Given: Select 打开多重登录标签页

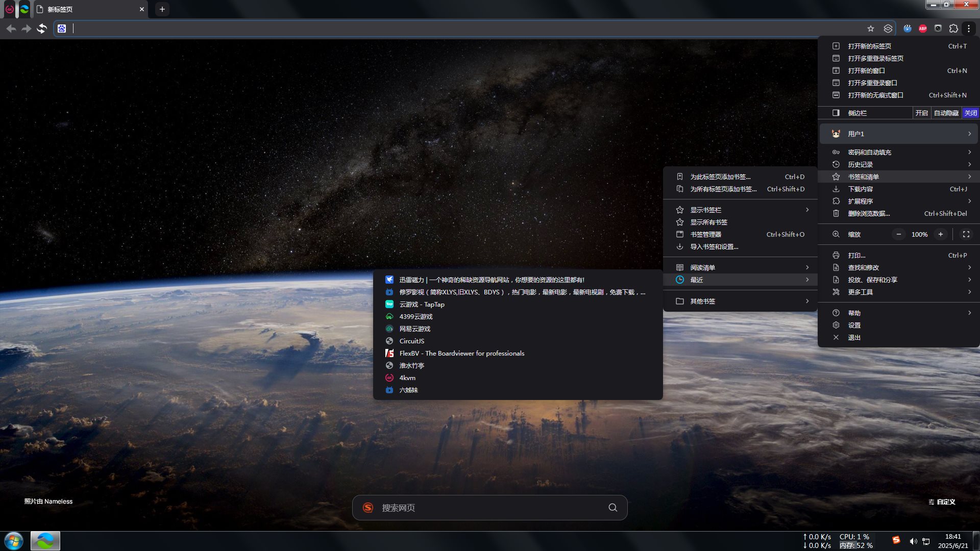Looking at the screenshot, I should click(x=898, y=59).
